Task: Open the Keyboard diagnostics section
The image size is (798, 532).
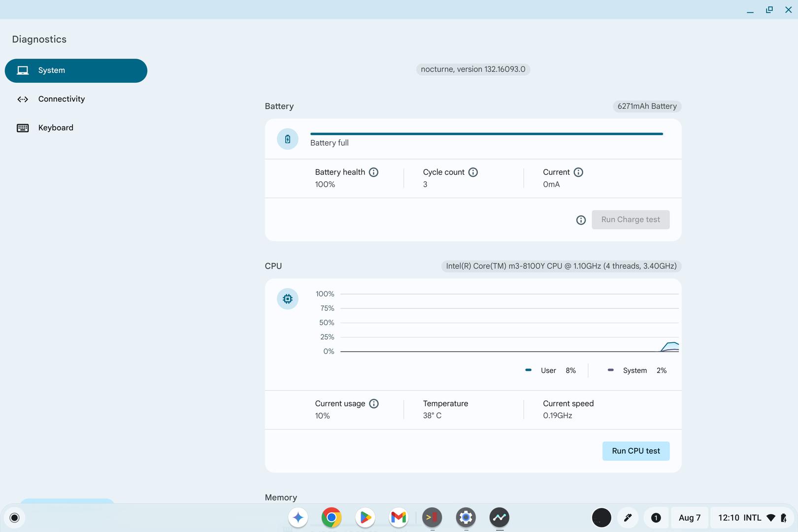Action: point(55,128)
